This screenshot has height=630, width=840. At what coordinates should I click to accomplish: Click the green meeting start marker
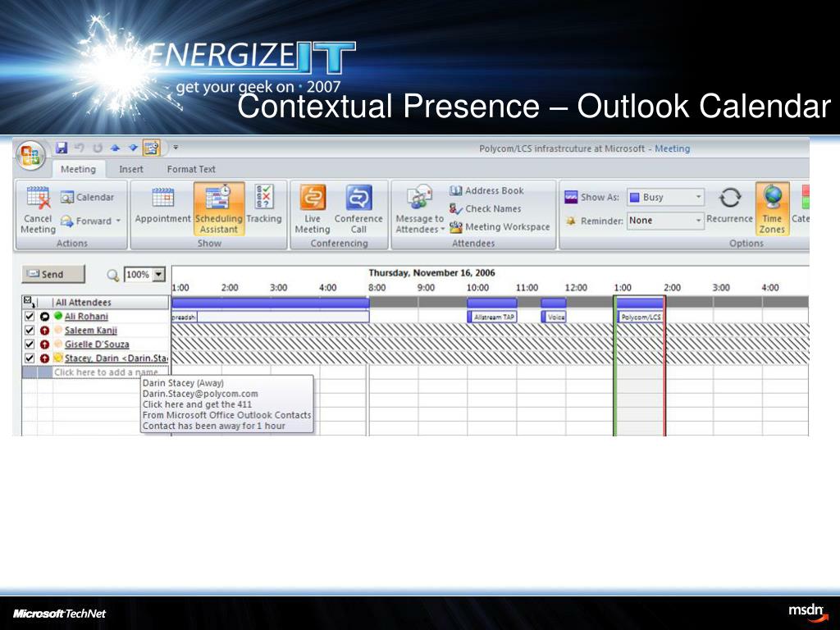(615, 365)
